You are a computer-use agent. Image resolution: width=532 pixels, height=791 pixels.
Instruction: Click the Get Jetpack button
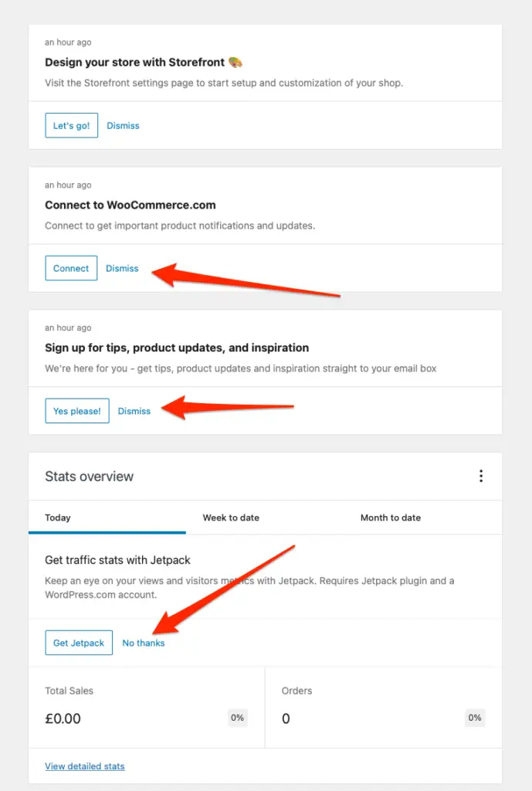coord(79,643)
